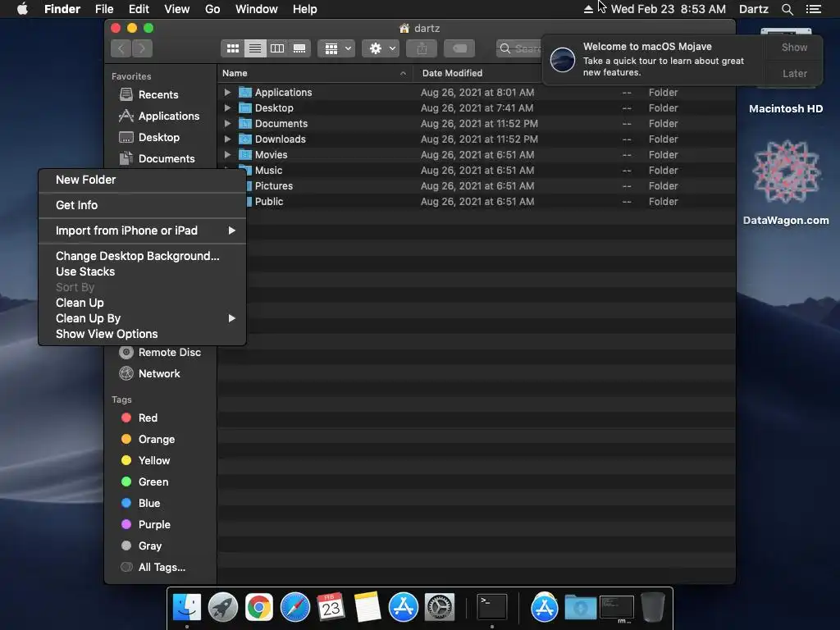This screenshot has width=840, height=630.
Task: Choose Show View Options
Action: pyautogui.click(x=142, y=334)
